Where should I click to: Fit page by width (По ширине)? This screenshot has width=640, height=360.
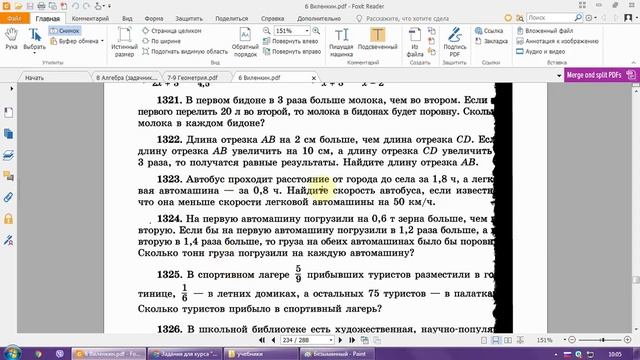(x=161, y=41)
